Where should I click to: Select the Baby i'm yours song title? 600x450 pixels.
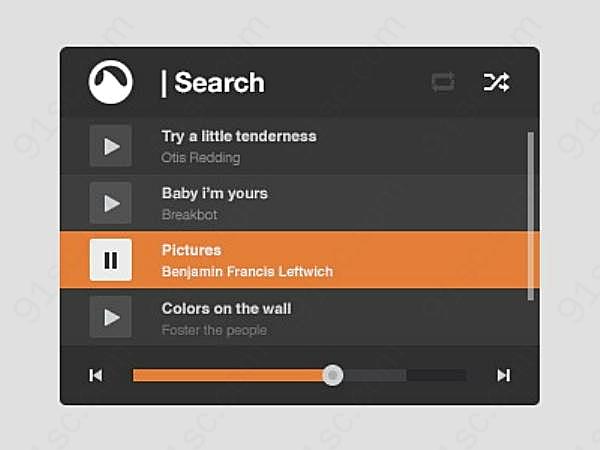tap(215, 193)
